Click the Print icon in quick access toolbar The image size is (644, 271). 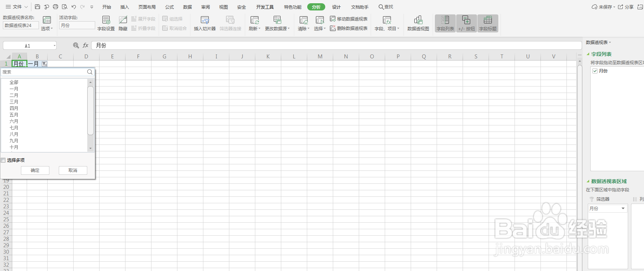click(56, 7)
